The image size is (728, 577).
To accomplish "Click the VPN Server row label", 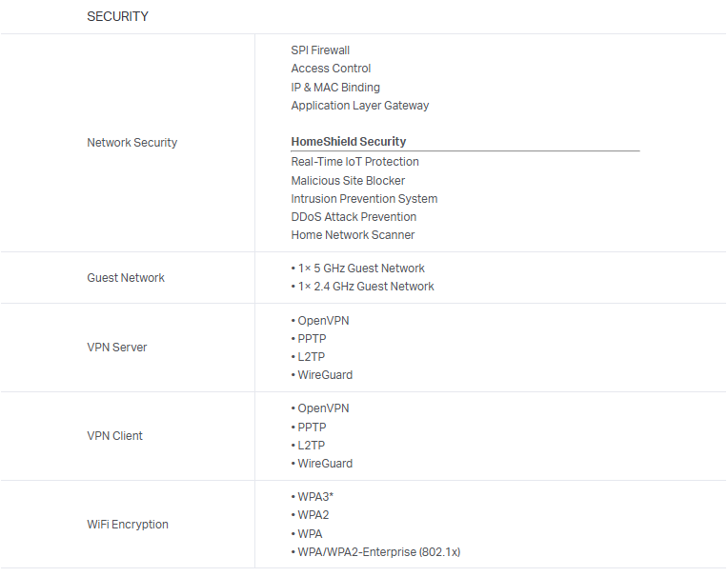I will click(117, 348).
